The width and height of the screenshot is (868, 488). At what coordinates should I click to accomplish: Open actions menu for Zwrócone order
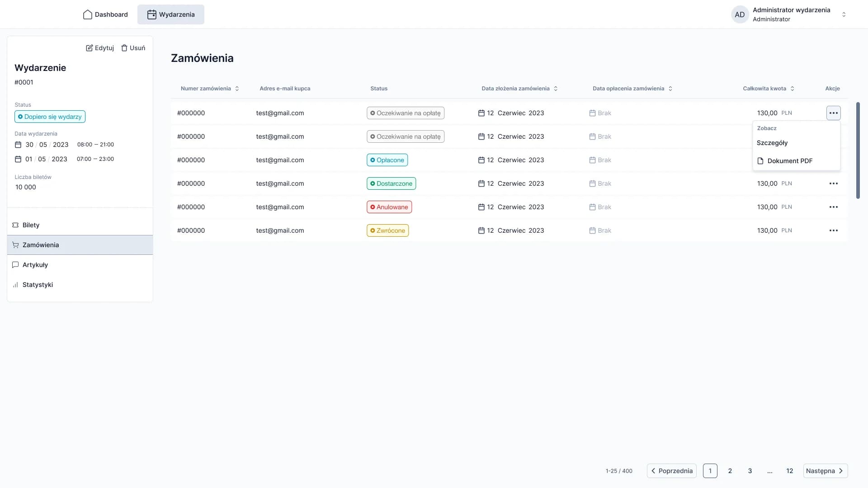[x=833, y=230]
